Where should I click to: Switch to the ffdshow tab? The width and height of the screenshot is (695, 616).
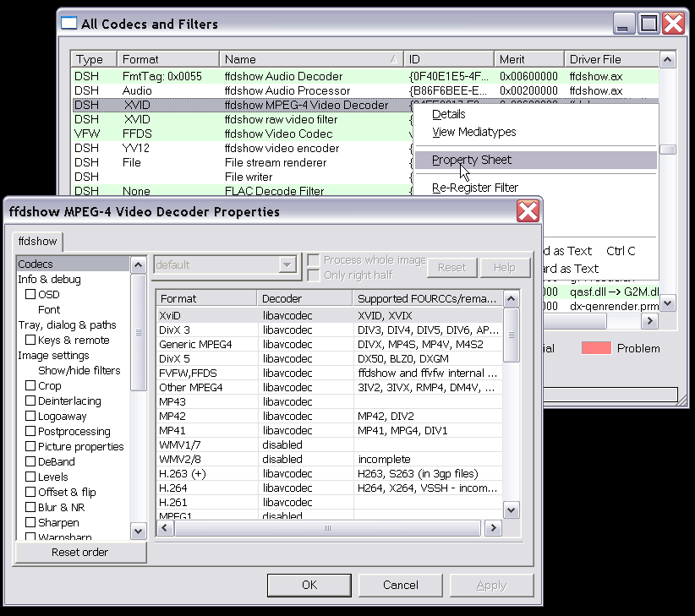(x=38, y=242)
